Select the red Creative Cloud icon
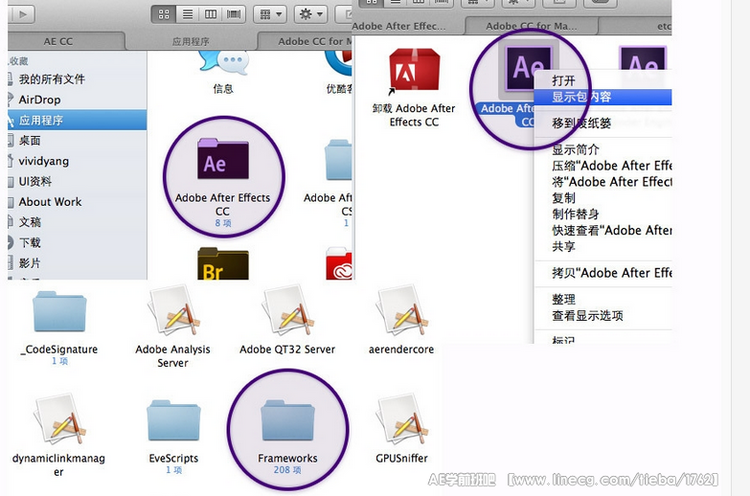Screen dimensions: 750x496 click(339, 264)
